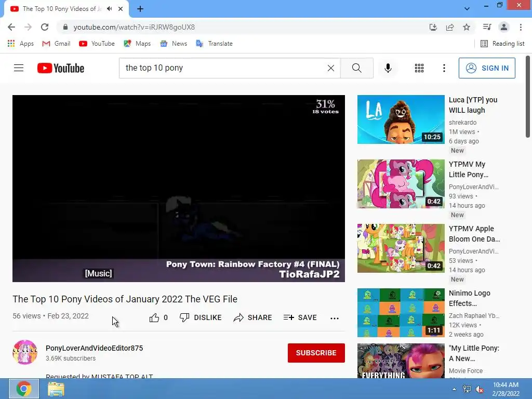Go forward with browser forward arrow
532x399 pixels.
pos(28,27)
